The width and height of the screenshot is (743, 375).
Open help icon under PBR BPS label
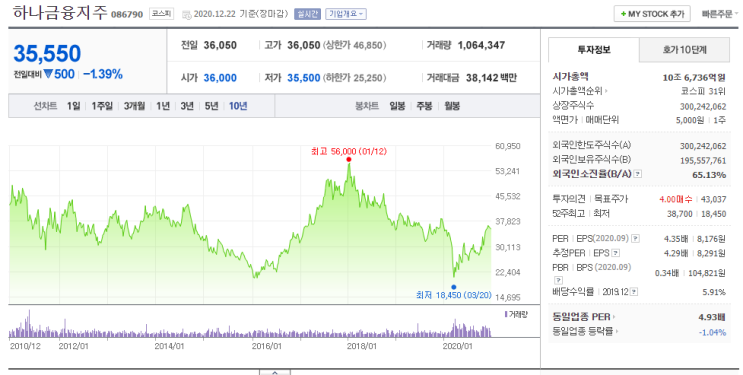tap(558, 280)
